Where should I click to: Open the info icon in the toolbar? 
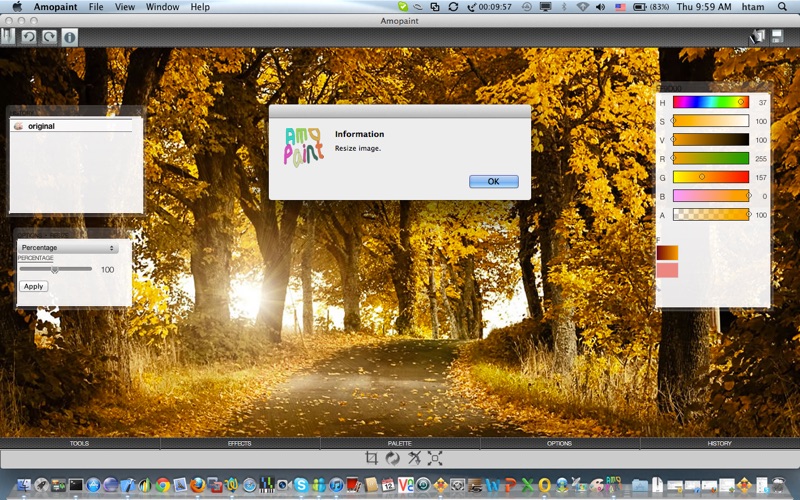click(69, 37)
